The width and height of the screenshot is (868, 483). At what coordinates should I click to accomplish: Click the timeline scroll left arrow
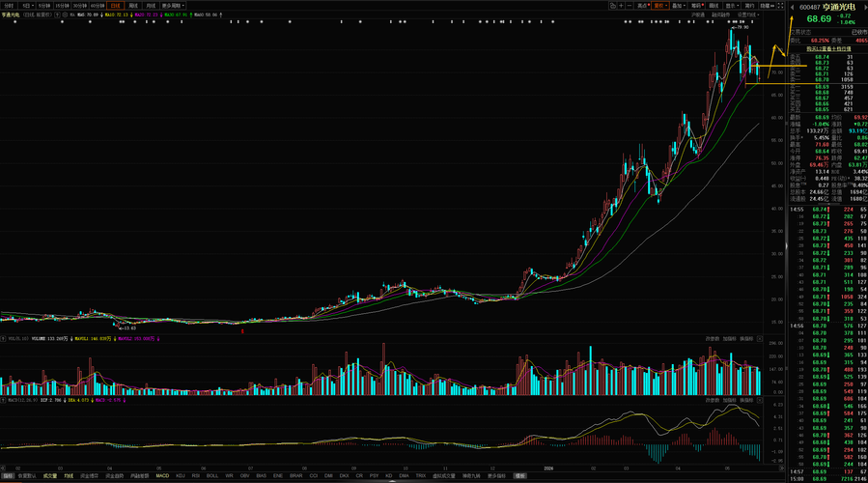3,469
